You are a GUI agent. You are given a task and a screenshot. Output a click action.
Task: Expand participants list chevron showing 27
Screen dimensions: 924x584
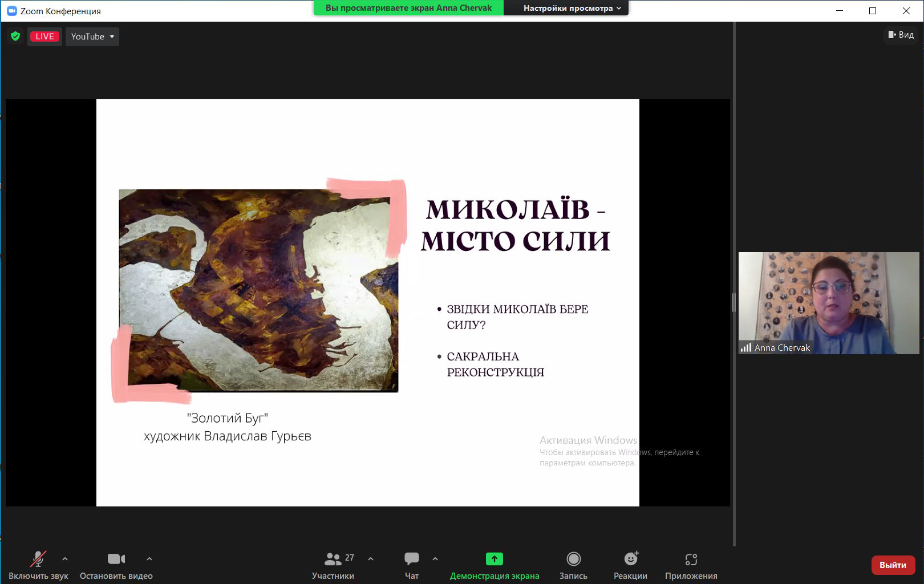(x=371, y=559)
